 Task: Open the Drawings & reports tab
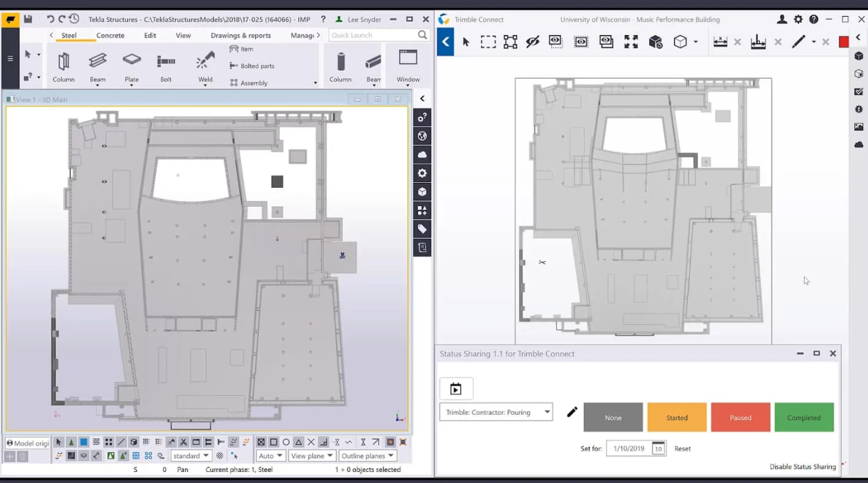coord(240,35)
